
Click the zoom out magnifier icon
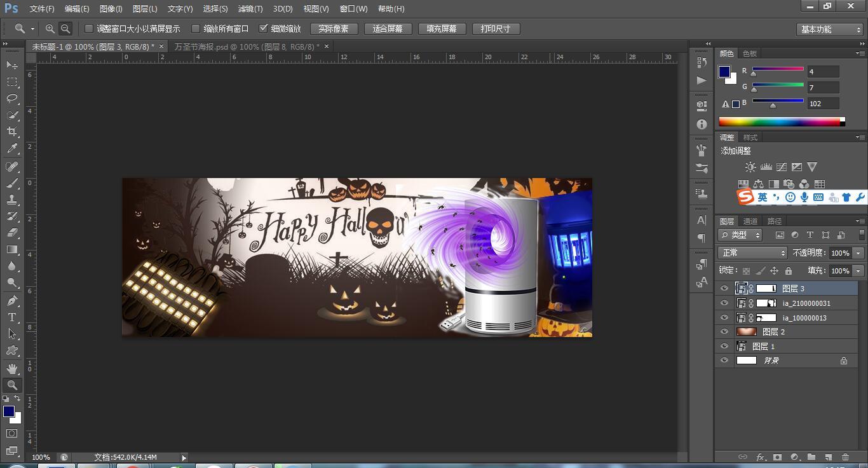pos(65,29)
